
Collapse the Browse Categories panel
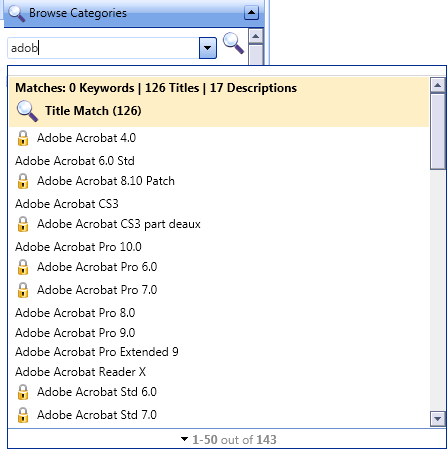(x=251, y=13)
